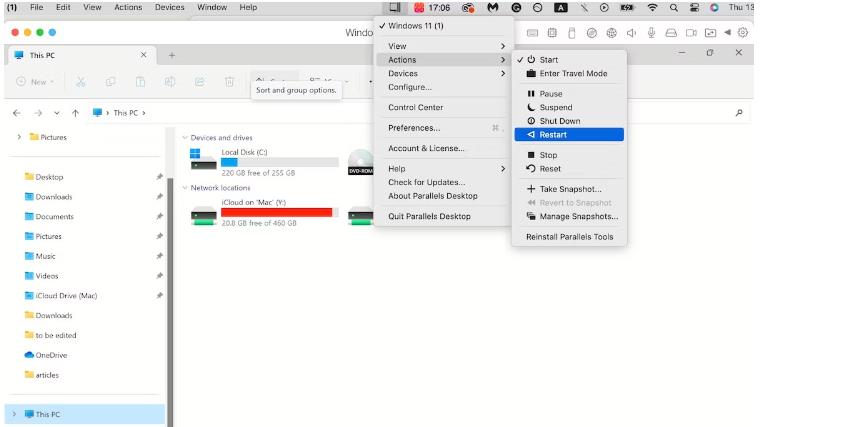Viewport: 854px width, 427px height.
Task: Click the Wi-Fi icon in macOS menu bar
Action: pos(652,8)
